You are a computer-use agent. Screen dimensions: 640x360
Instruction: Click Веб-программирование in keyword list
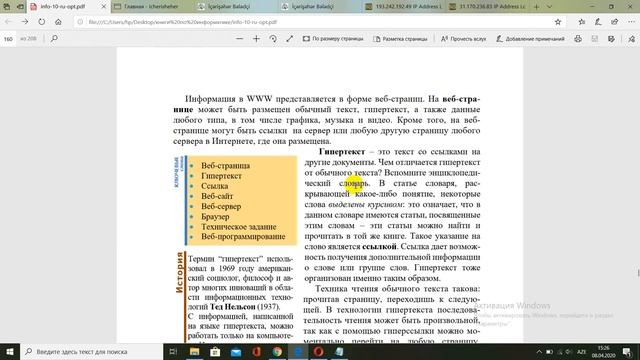[243, 237]
